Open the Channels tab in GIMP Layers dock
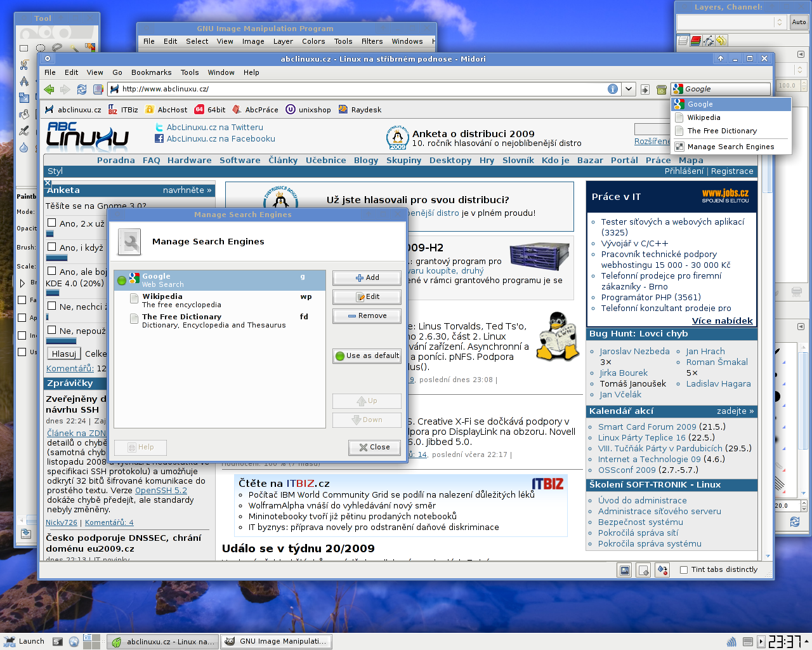Screen dimensions: 812x650 (x=696, y=41)
